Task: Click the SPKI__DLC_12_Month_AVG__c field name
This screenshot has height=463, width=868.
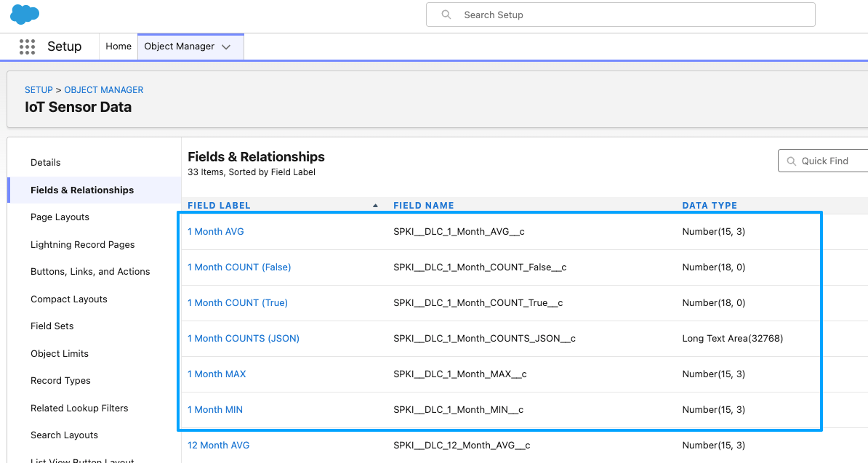Action: (462, 446)
